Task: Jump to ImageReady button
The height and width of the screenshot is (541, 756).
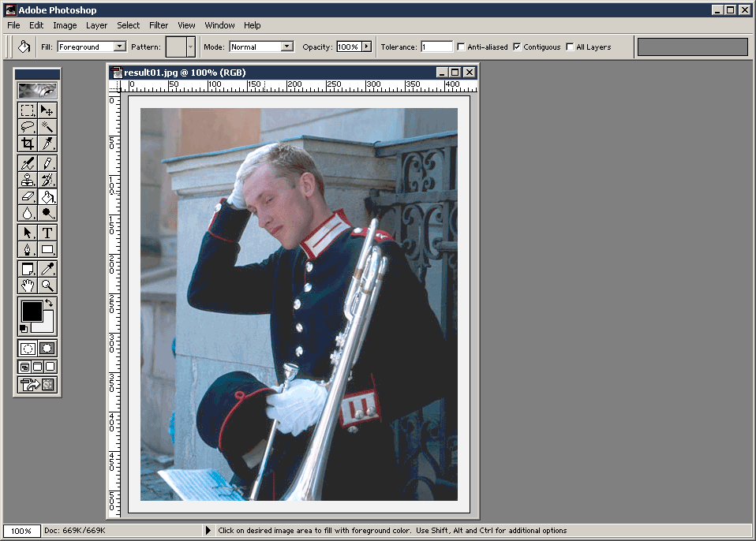Action: tap(37, 385)
